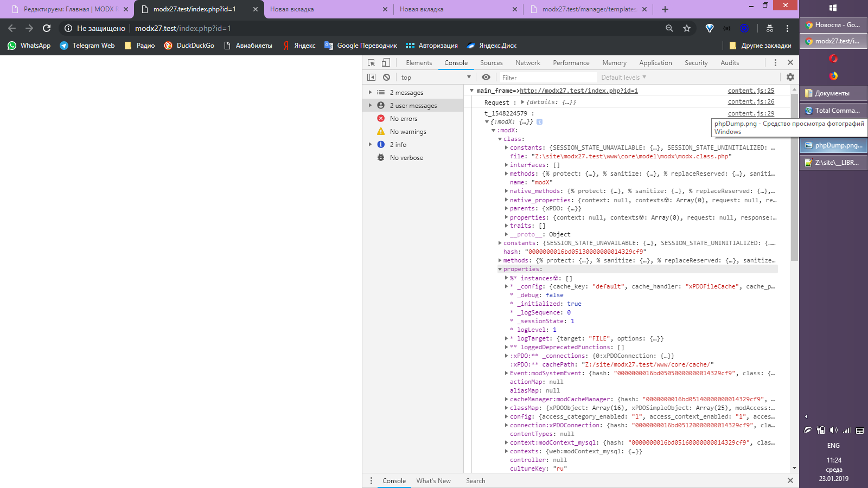Screen dimensions: 868x488
Task: Collapse the class: node
Action: pos(500,139)
